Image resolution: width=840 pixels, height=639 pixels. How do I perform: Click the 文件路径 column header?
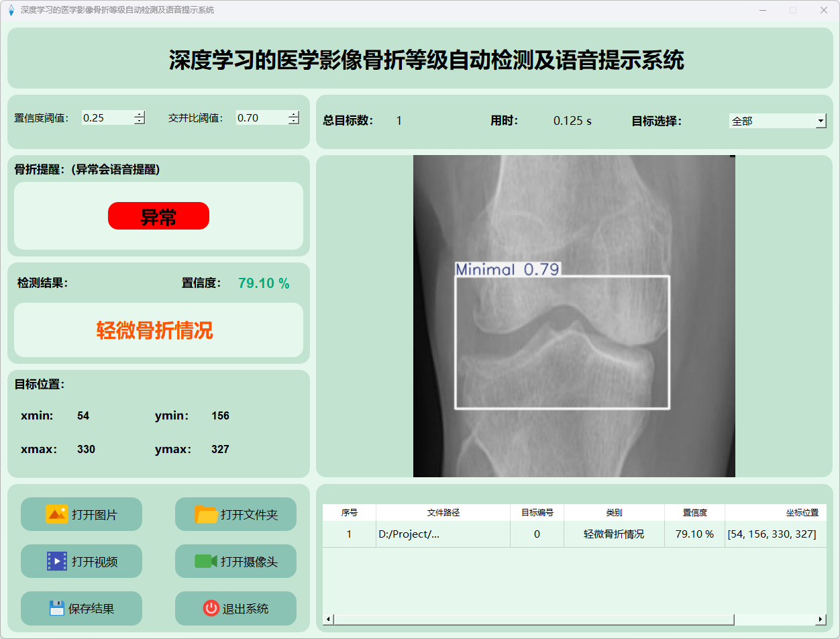443,512
